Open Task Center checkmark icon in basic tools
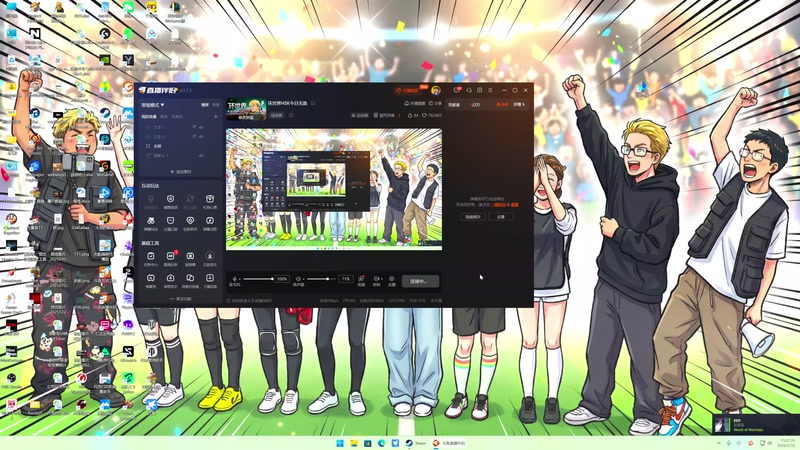 151,256
